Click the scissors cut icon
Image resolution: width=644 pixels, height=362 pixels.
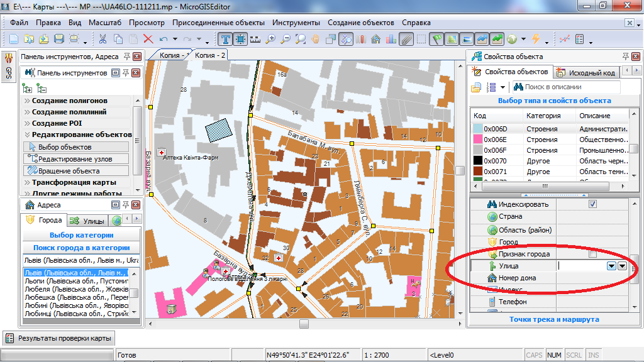click(x=103, y=39)
